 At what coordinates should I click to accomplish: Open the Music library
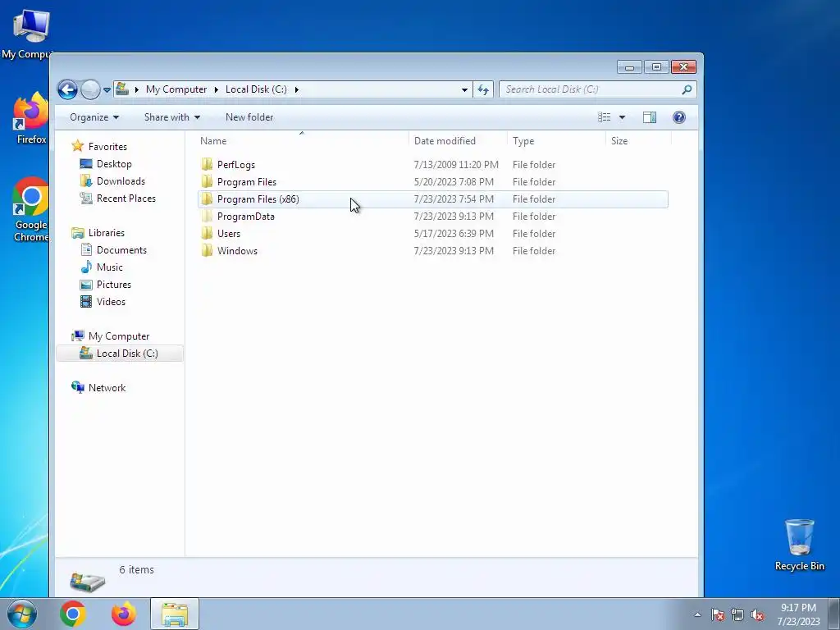click(x=109, y=267)
